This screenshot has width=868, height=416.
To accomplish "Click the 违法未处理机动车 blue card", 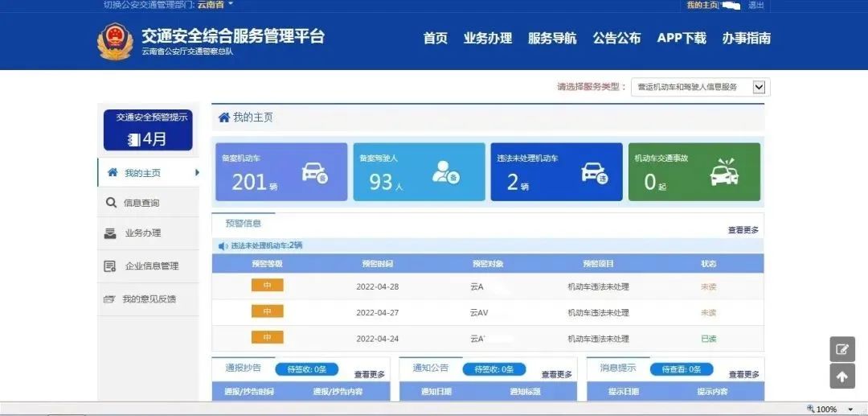I will pyautogui.click(x=556, y=172).
